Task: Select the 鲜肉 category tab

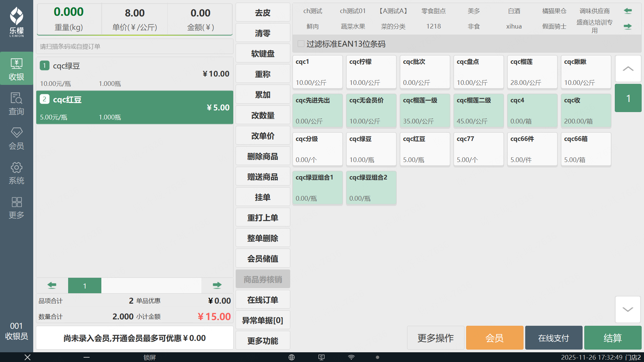Action: (x=313, y=26)
